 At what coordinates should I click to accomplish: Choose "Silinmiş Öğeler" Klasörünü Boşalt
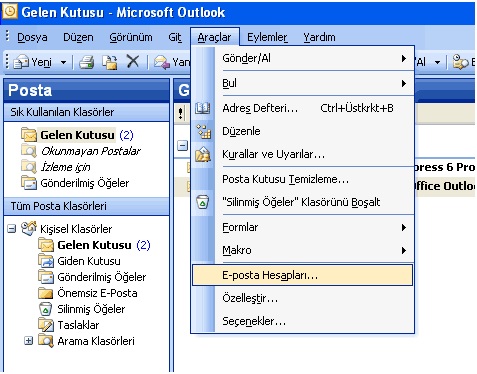pos(303,202)
